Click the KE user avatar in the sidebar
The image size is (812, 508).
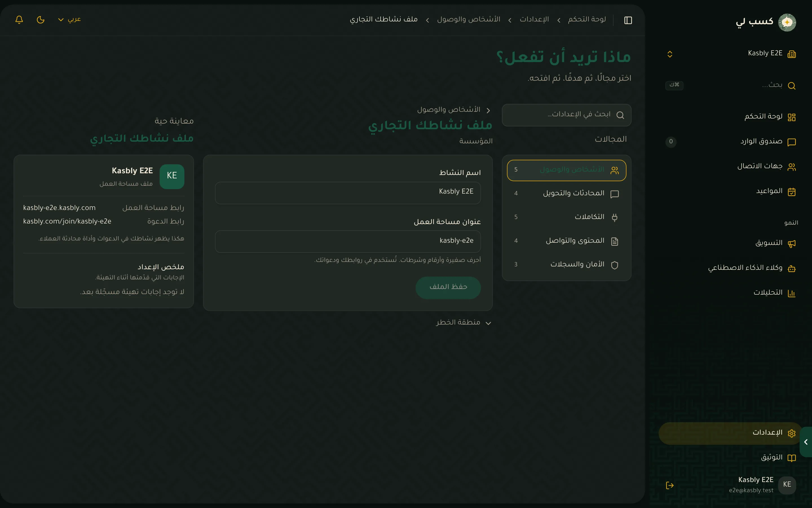click(787, 485)
